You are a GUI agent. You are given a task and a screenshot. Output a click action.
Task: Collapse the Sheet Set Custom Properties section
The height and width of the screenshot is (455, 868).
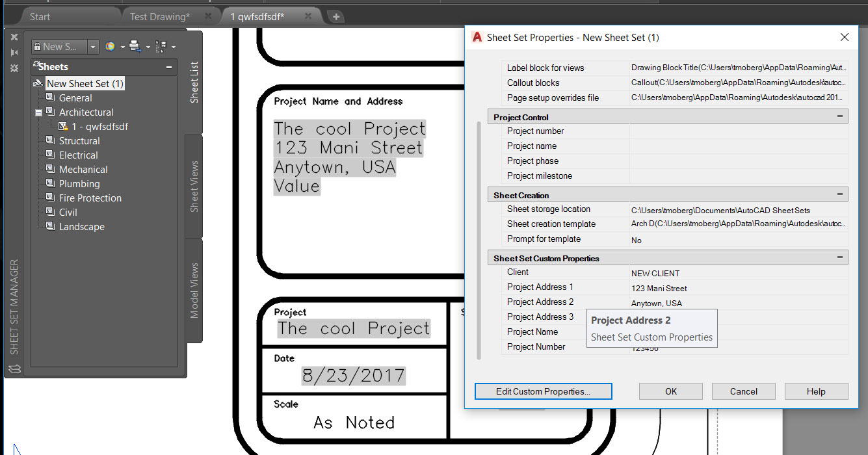pyautogui.click(x=841, y=257)
